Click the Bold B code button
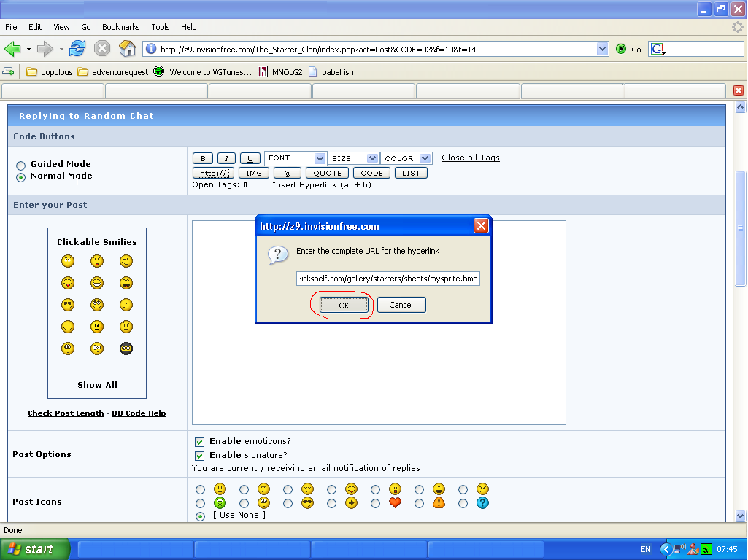 203,158
